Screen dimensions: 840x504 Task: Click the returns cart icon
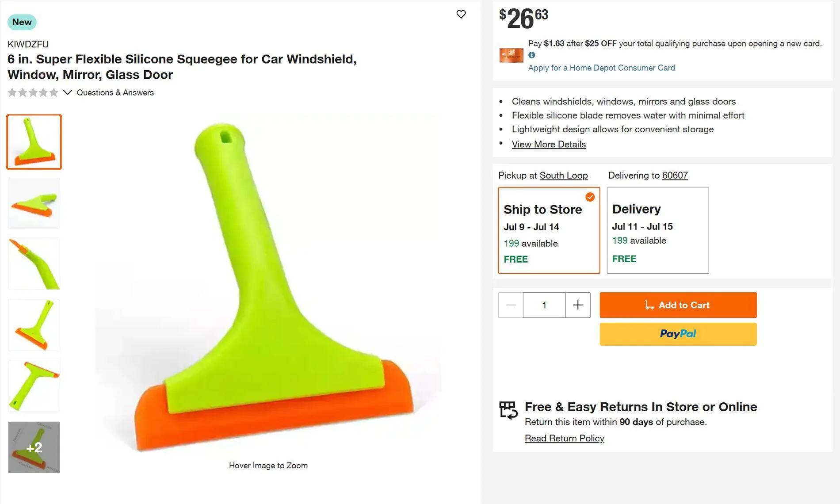tap(508, 410)
